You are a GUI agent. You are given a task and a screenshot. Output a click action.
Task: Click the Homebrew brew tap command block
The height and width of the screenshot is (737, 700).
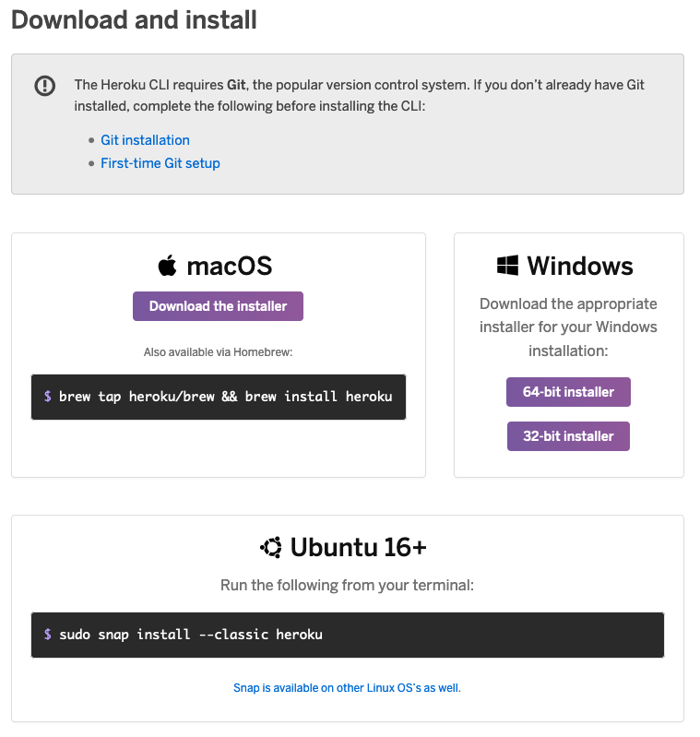219,397
